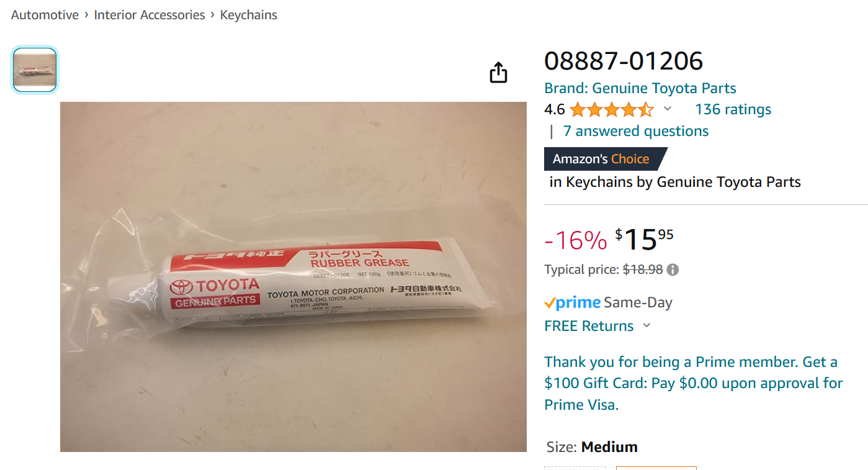Click the struck-through $18.98 typical price
The image size is (868, 470).
pyautogui.click(x=643, y=270)
